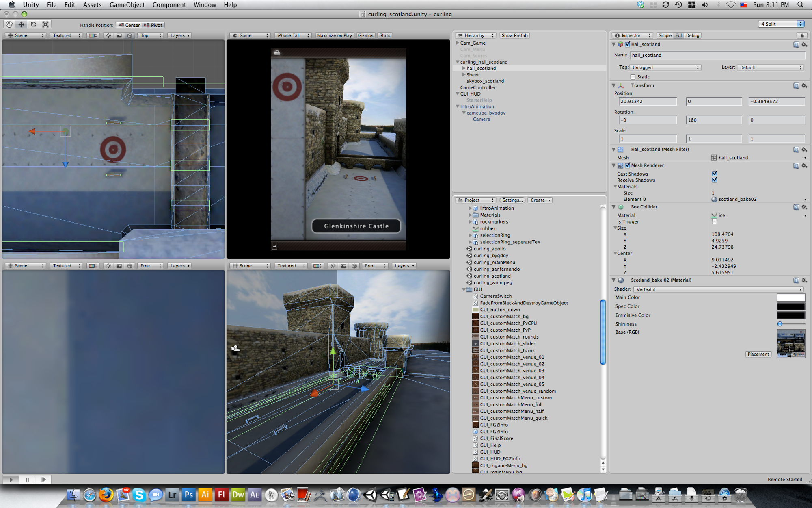
Task: Select the Hand view tool
Action: pyautogui.click(x=9, y=24)
